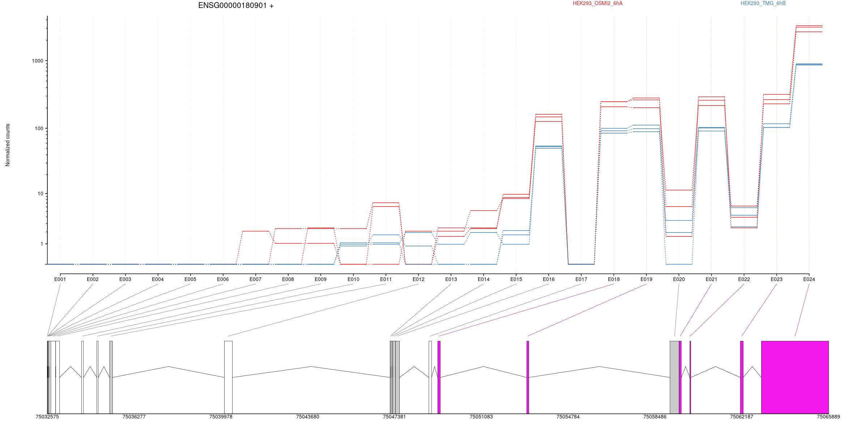Click exon label E014
The image size is (868, 434).
click(484, 279)
